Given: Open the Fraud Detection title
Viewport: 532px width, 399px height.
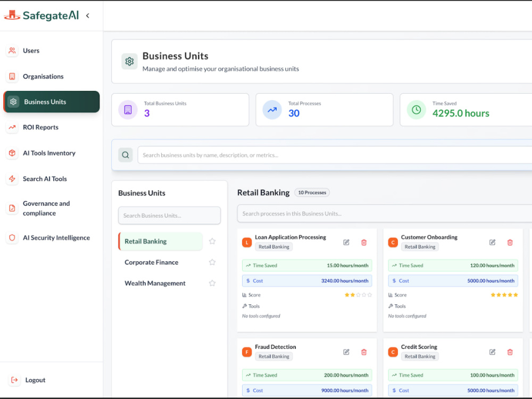Looking at the screenshot, I should [276, 347].
